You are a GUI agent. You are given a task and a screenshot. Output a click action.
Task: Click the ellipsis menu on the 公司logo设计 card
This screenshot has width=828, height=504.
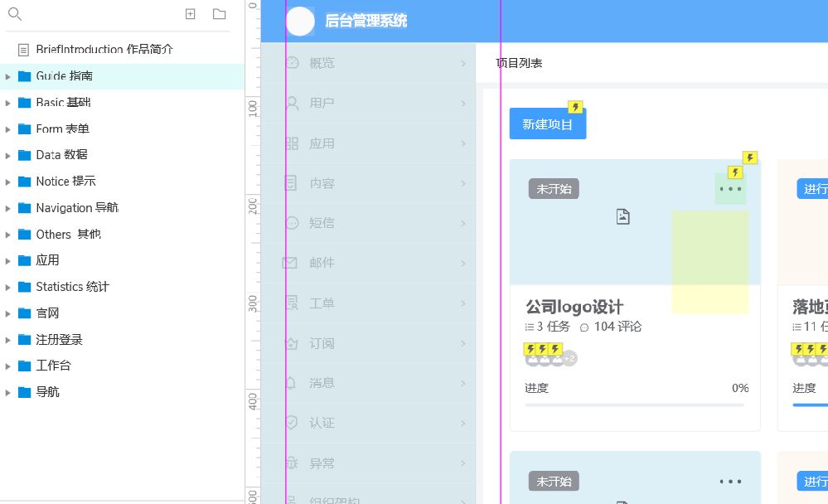point(730,189)
